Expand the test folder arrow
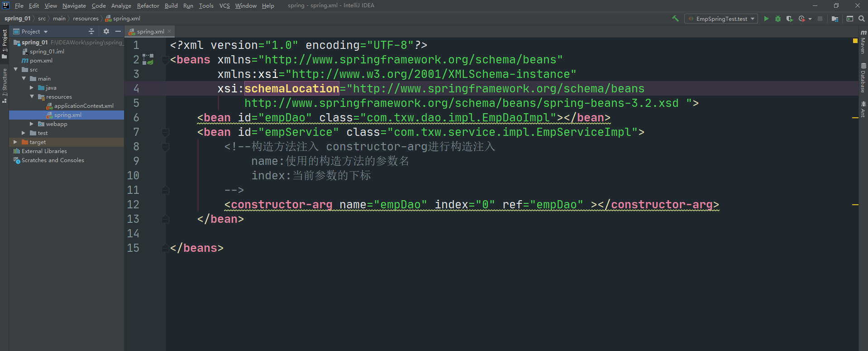 coord(24,133)
